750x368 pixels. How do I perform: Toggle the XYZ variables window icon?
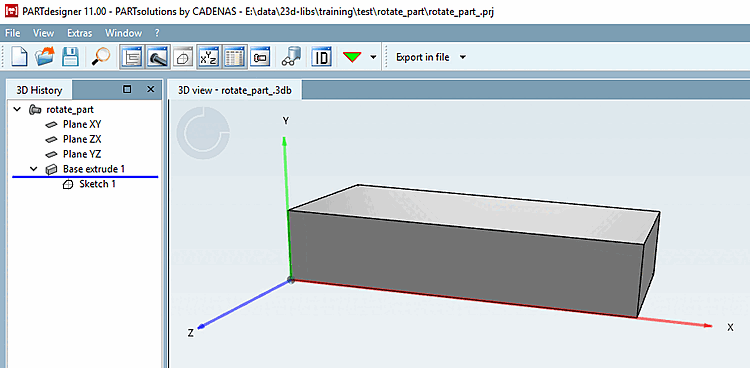coord(209,57)
